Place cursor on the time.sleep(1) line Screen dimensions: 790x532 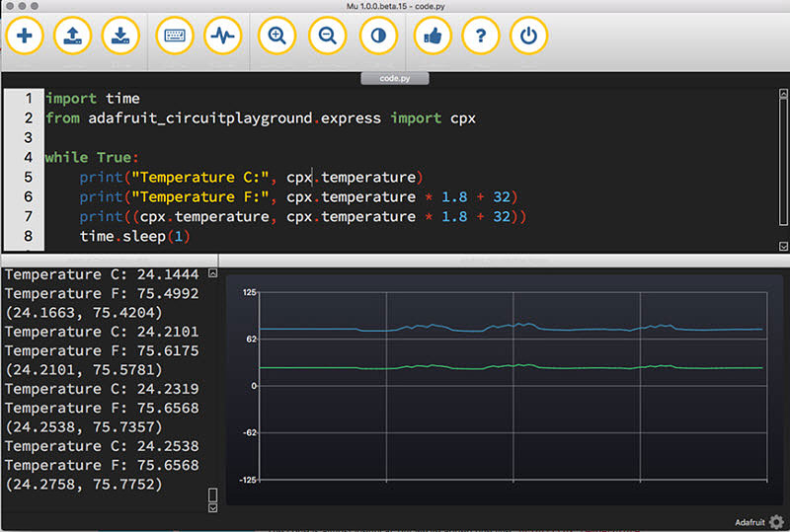point(135,237)
